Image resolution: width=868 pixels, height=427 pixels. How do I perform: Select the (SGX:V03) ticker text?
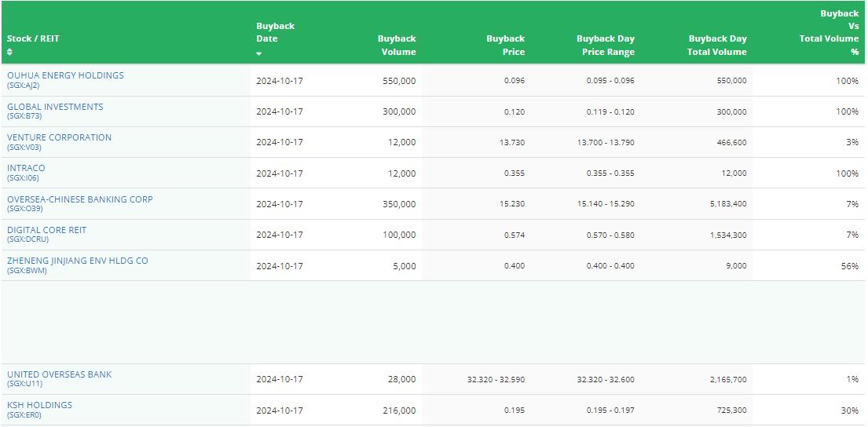tap(24, 147)
